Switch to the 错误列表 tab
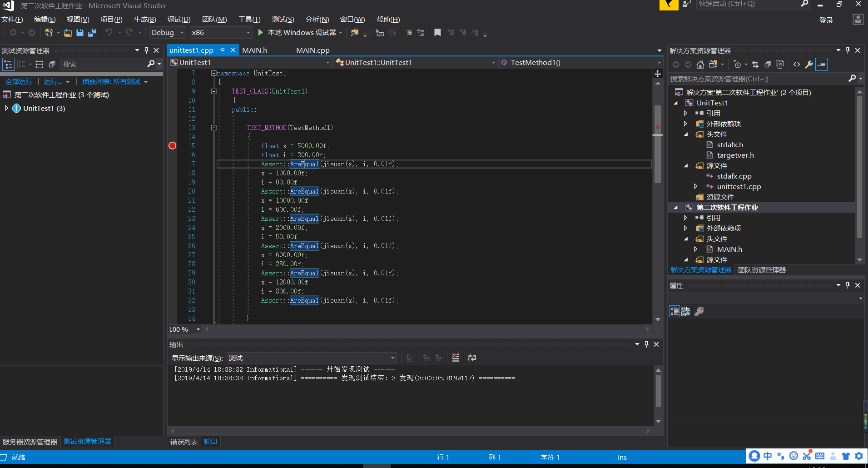 (x=184, y=442)
